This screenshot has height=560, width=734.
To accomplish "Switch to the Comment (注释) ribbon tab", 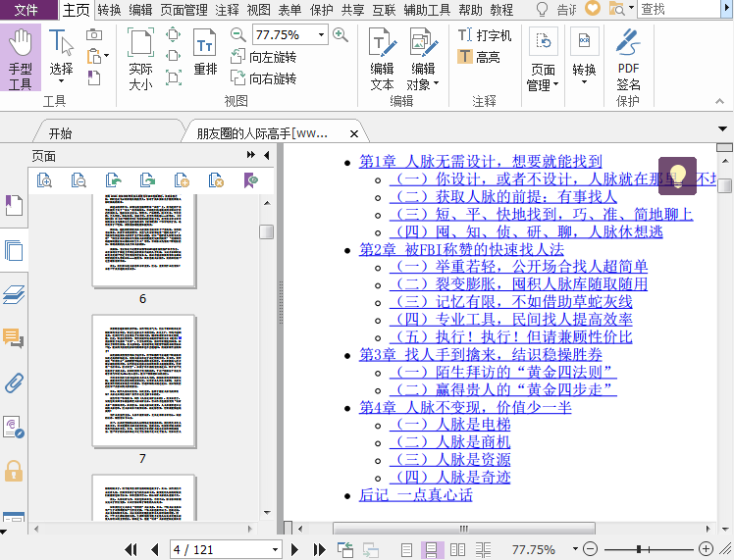I will 227,10.
